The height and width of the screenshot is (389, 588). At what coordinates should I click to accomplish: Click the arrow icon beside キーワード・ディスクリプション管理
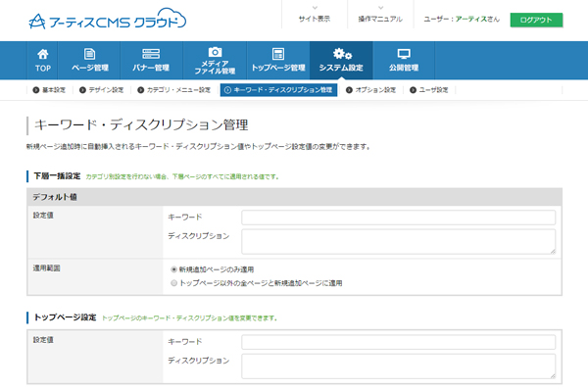pyautogui.click(x=227, y=90)
